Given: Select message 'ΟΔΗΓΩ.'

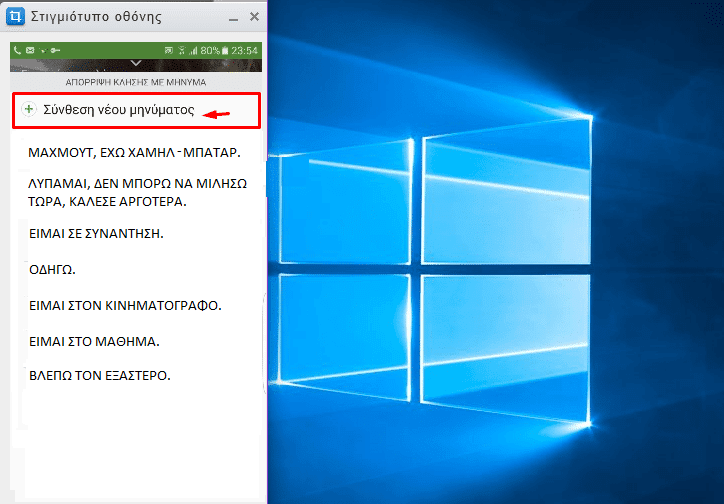Looking at the screenshot, I should tap(52, 270).
